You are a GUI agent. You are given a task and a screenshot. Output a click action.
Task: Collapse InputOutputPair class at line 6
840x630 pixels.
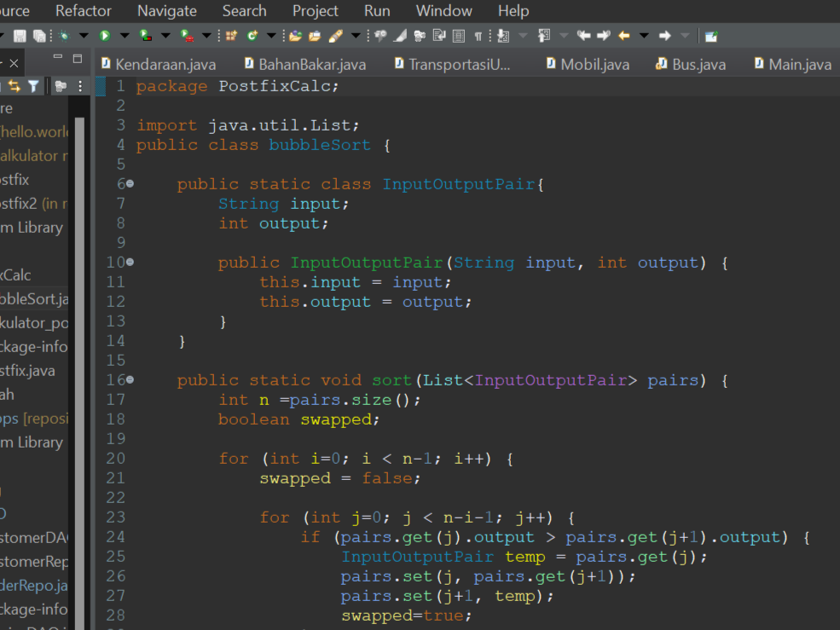point(130,184)
